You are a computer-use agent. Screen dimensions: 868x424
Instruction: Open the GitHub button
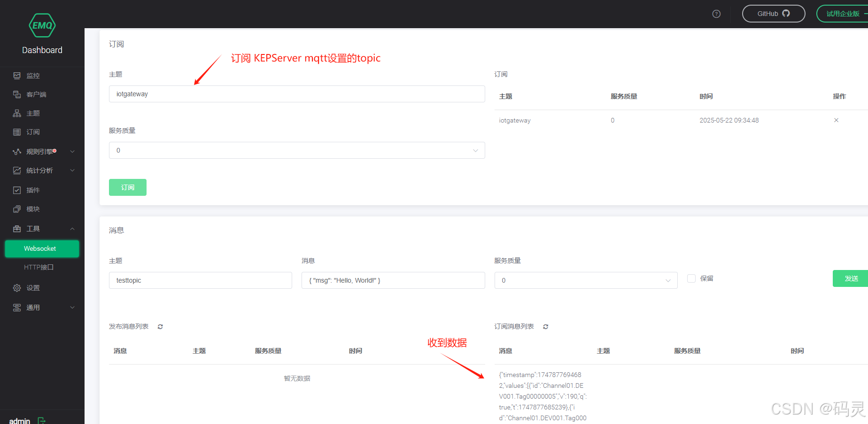774,14
